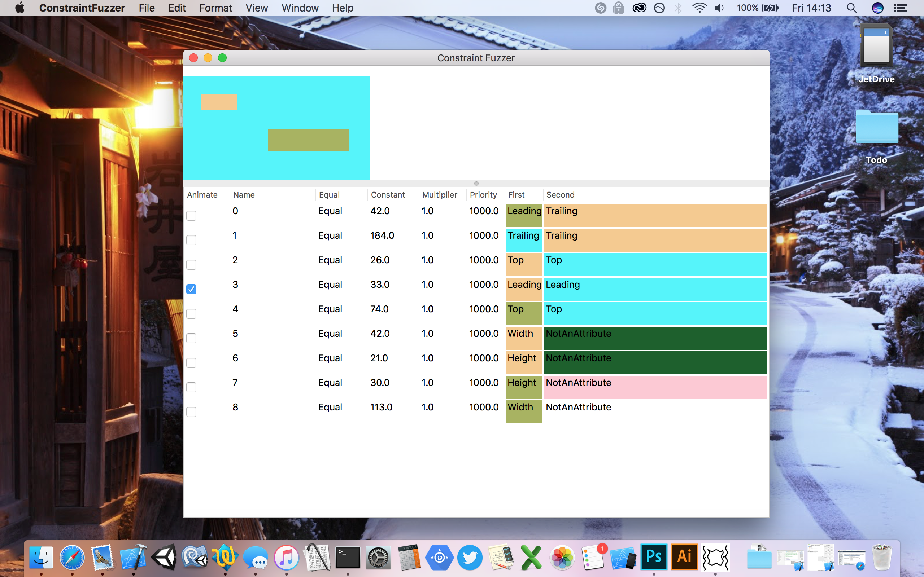Click the Spotlight search icon

[851, 8]
